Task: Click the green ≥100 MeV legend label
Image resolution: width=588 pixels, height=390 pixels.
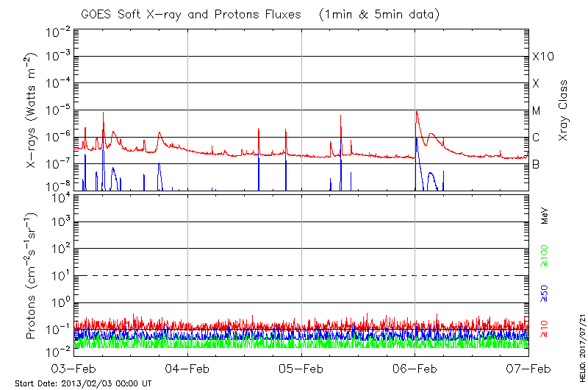Action: click(x=545, y=257)
